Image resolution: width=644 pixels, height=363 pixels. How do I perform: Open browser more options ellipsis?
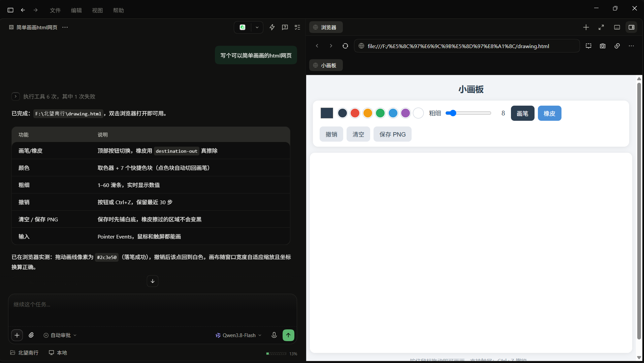(631, 46)
